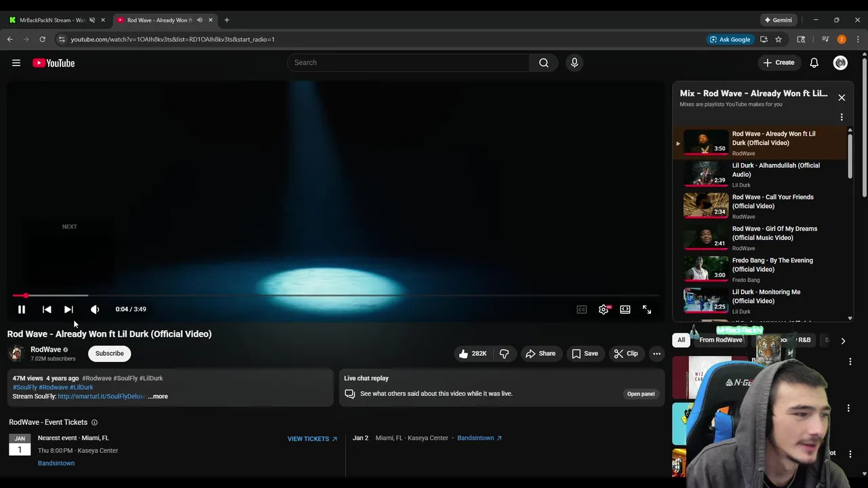Screen dimensions: 868x488
Task: Play Rod Wave - Call Your Friends
Action: click(759, 206)
